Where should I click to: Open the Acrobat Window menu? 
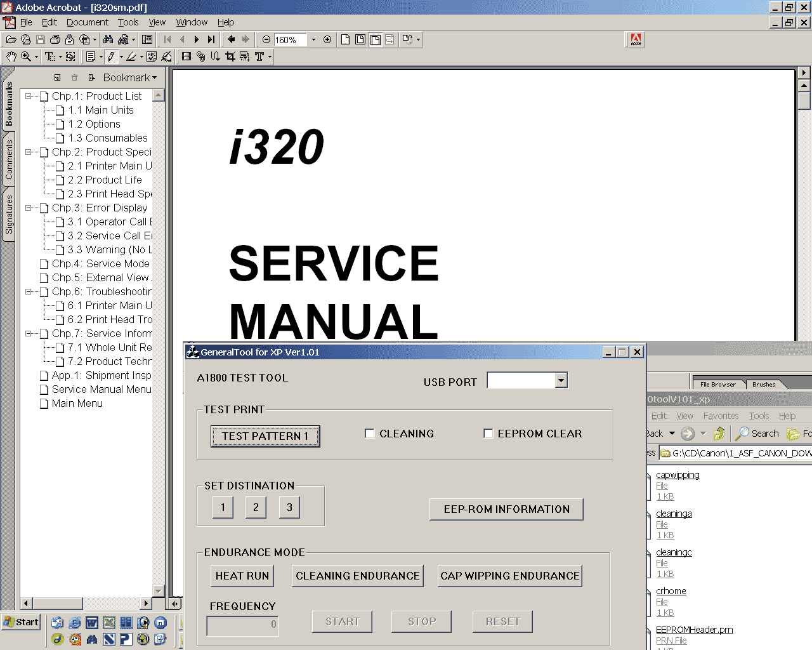click(x=192, y=22)
